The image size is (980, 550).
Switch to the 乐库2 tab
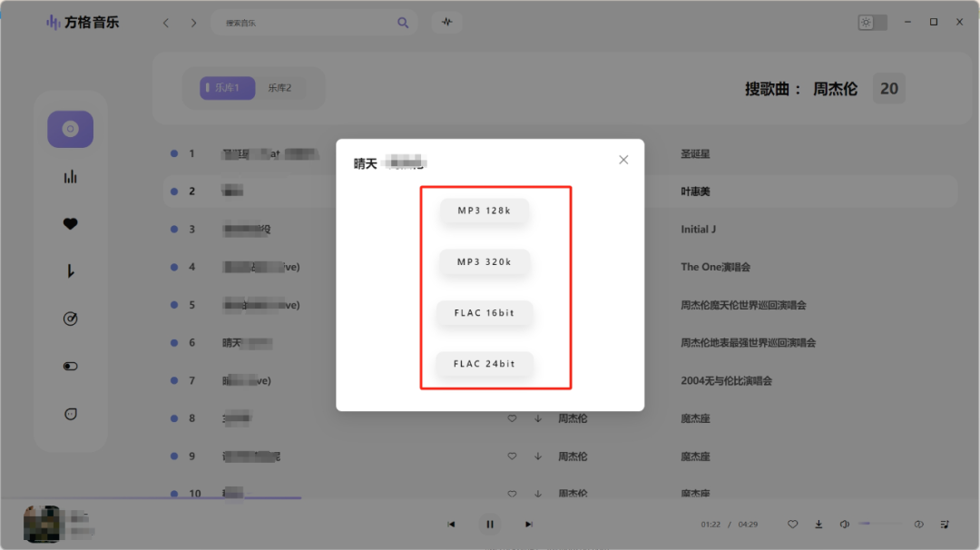point(279,88)
